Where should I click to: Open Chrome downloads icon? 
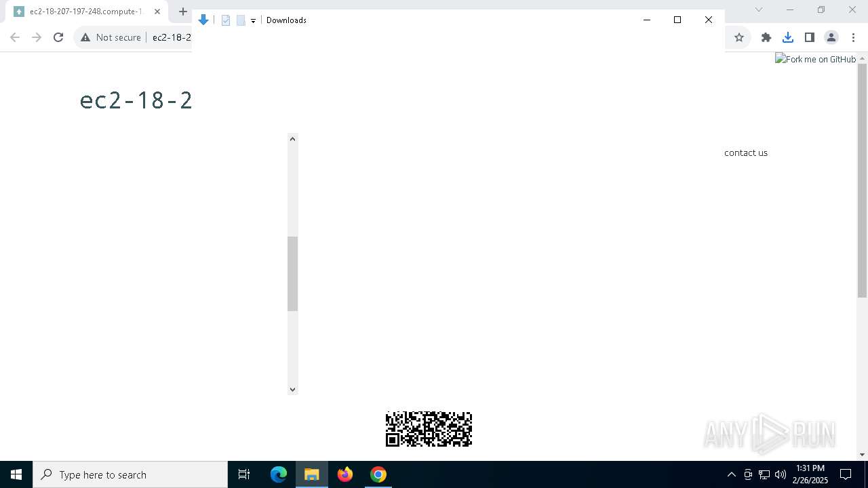point(788,37)
